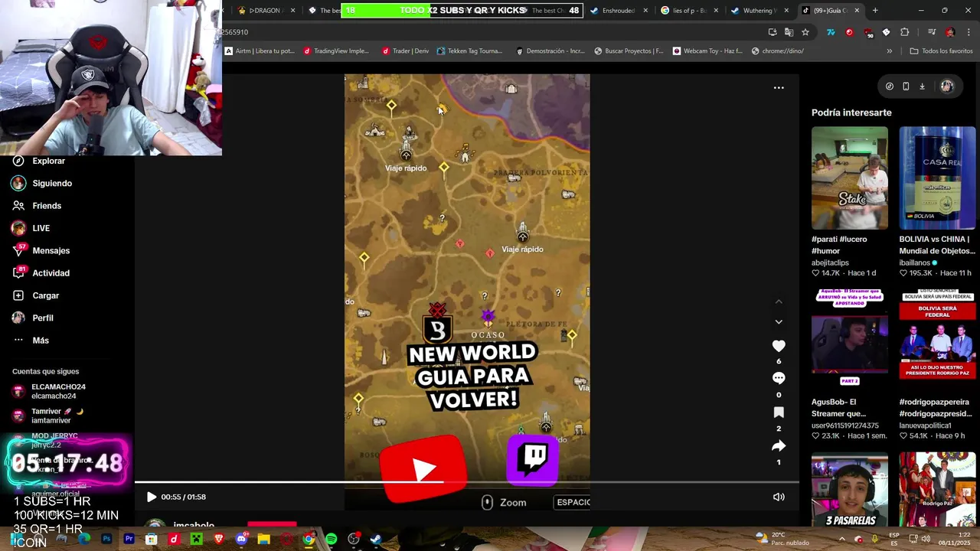Click the Explorar sidebar icon

tap(18, 161)
